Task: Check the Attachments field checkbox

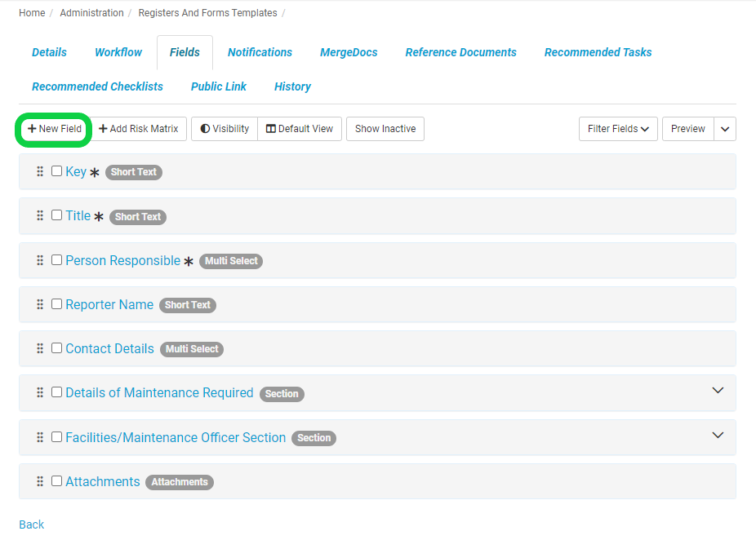Action: coord(56,480)
